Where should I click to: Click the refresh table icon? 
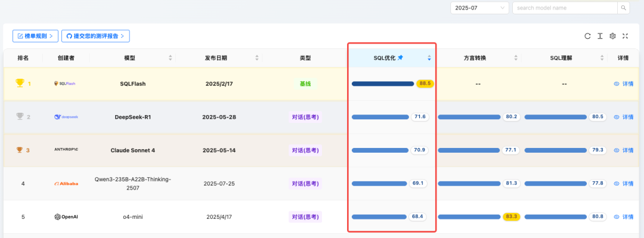point(587,36)
